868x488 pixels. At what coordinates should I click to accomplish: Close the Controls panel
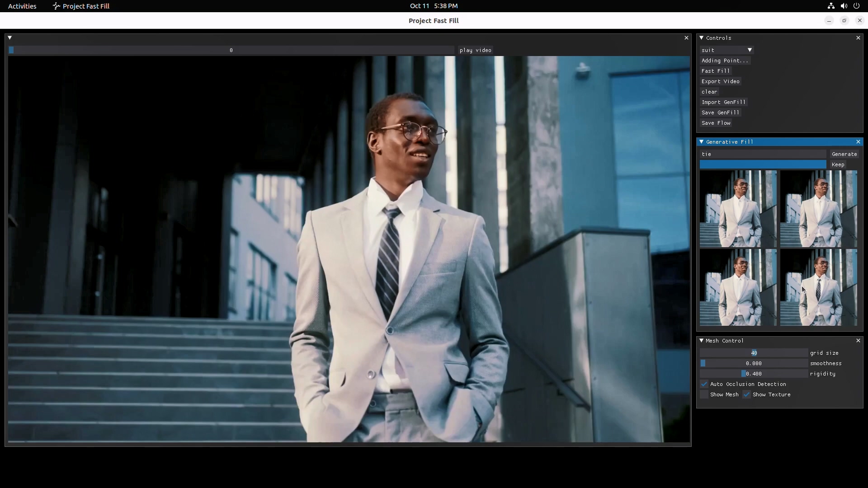pyautogui.click(x=858, y=38)
